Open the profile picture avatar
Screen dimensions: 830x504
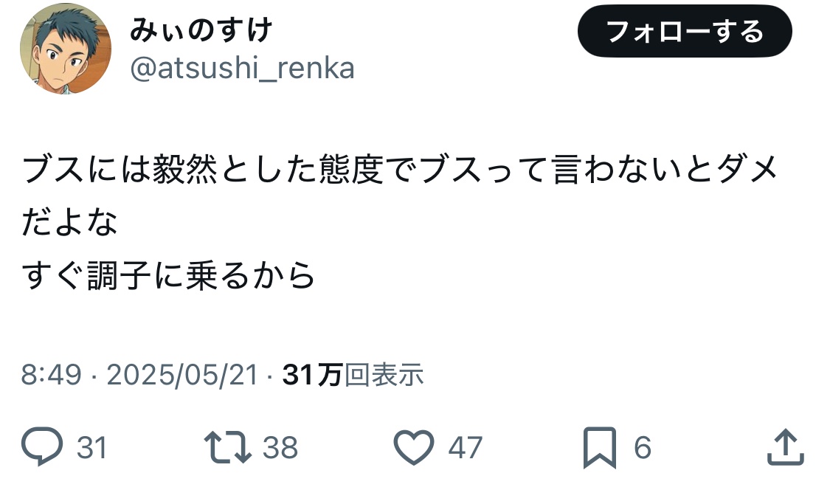[65, 49]
